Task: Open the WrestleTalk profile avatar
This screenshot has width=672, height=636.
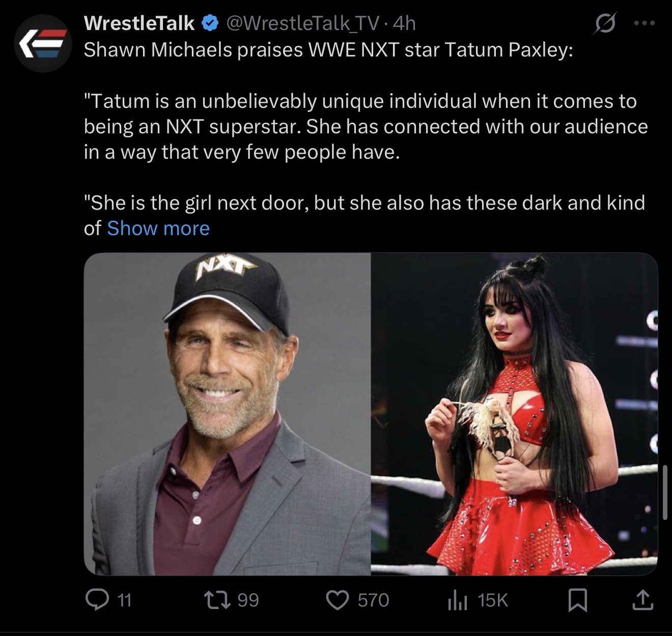Action: click(x=43, y=44)
